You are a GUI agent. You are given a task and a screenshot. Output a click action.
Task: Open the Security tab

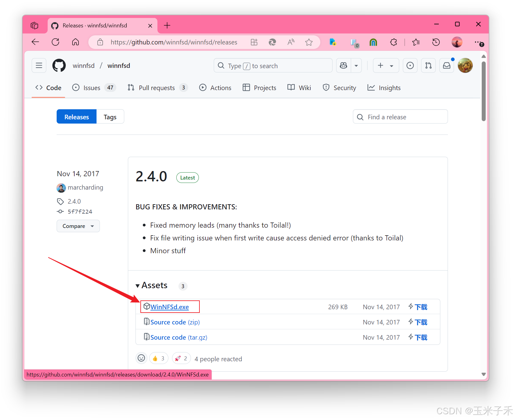(x=339, y=88)
